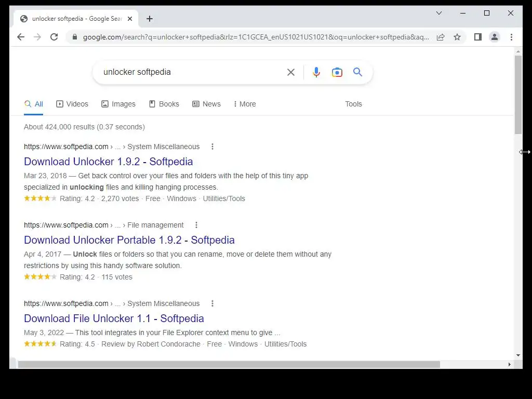Viewport: 532px width, 399px height.
Task: Expand the More search categories
Action: 245,104
